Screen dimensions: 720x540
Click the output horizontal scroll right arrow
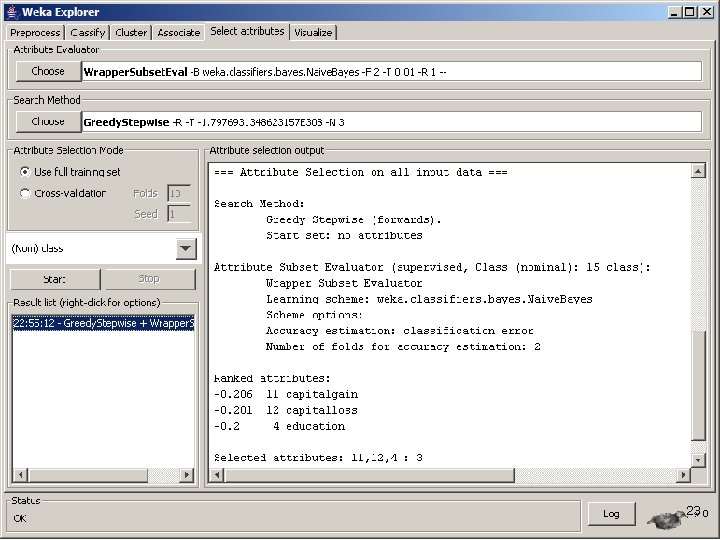[683, 475]
